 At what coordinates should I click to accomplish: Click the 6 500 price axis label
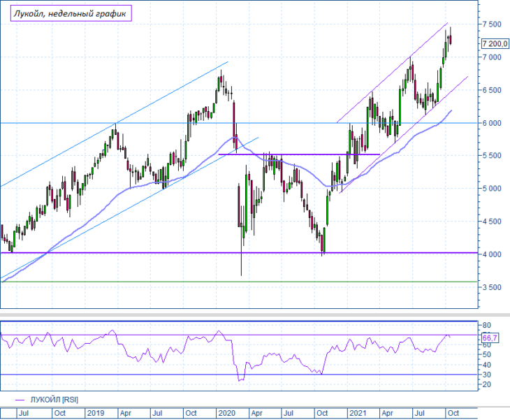click(x=492, y=90)
